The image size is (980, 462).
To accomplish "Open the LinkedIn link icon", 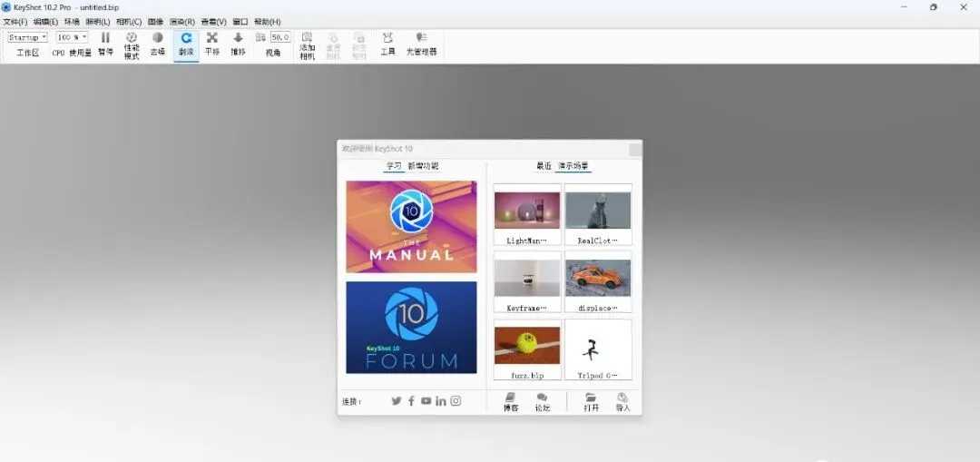I will [441, 401].
